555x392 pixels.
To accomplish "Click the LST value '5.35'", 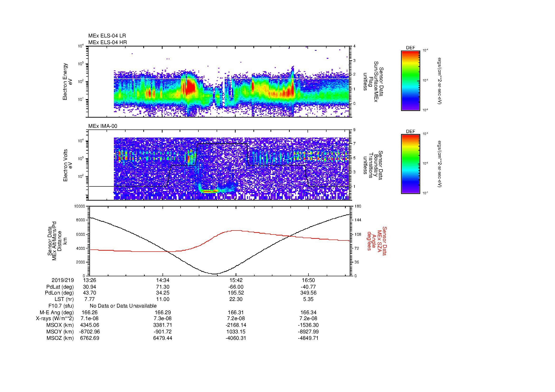I will click(x=308, y=299).
